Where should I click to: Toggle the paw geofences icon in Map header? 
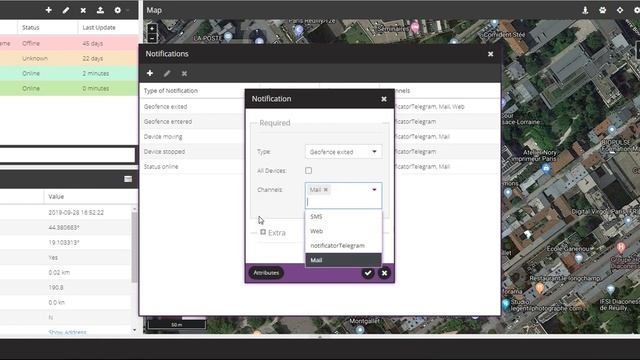coord(603,10)
